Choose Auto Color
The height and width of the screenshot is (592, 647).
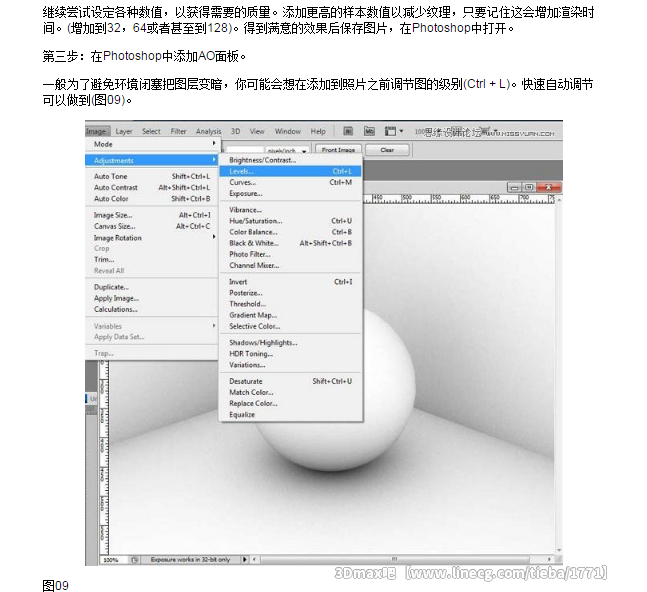151,198
